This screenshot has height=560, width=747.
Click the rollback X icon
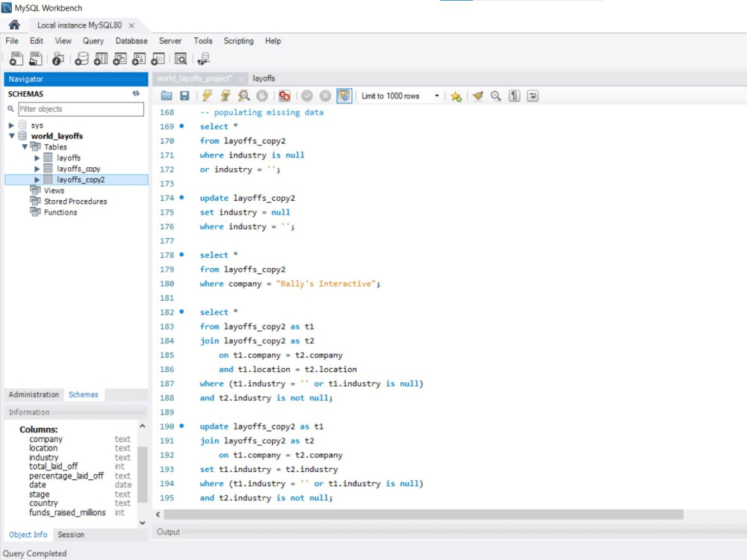pyautogui.click(x=326, y=96)
